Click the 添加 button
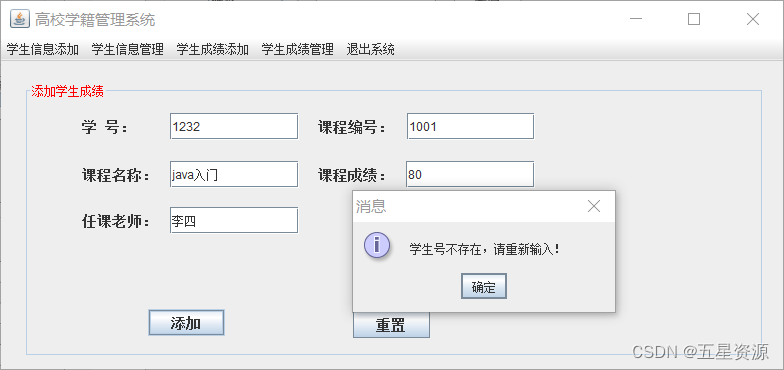Screen dimensions: 784x370 186,322
